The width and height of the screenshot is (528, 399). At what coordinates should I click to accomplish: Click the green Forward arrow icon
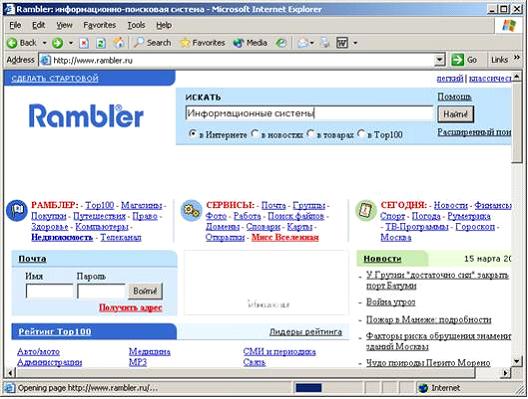pyautogui.click(x=58, y=43)
